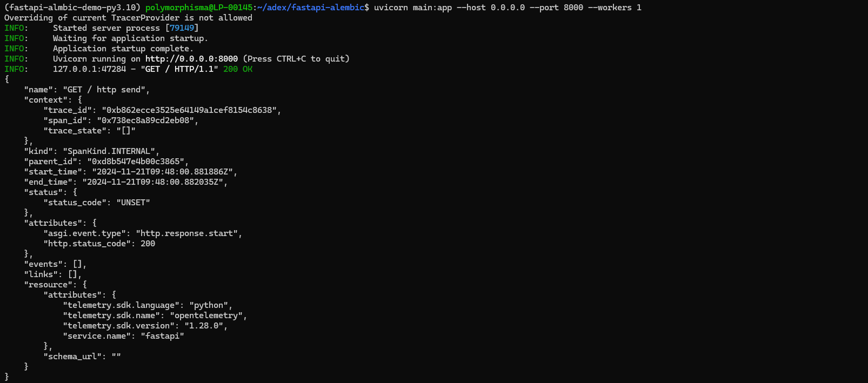The image size is (868, 383).
Task: Click the "name": "GET / http send" line
Action: [87, 90]
